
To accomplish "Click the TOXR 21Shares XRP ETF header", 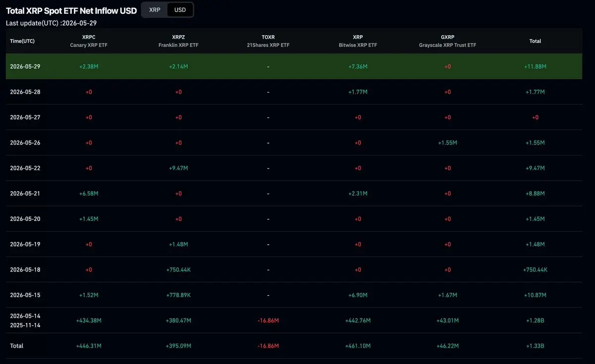I will (268, 41).
